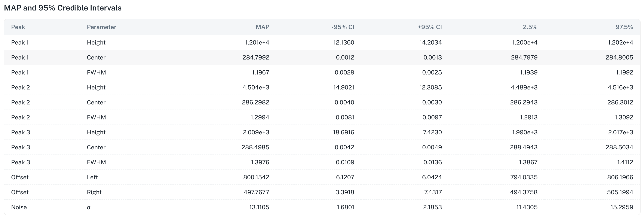The width and height of the screenshot is (644, 220).
Task: Select 97.5% value 1.4112
Action: (x=625, y=162)
